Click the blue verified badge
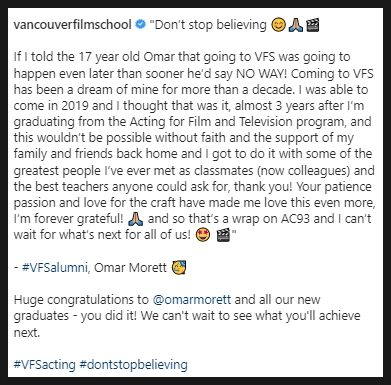 coord(141,25)
